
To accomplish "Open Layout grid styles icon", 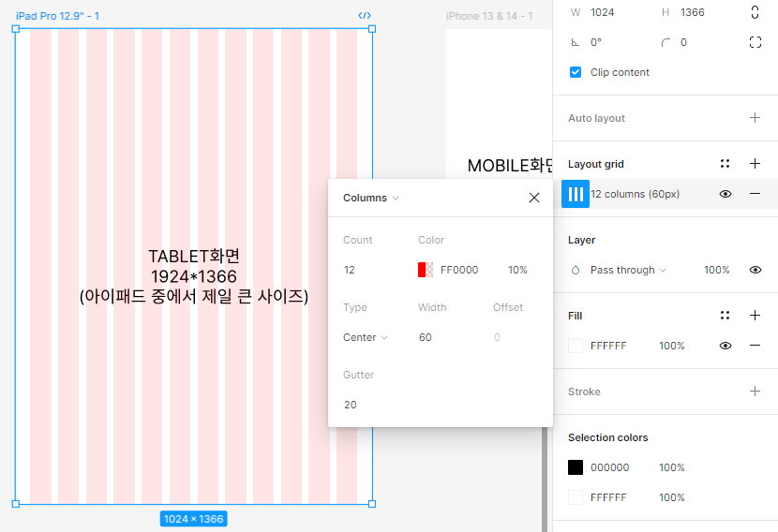I will [725, 164].
